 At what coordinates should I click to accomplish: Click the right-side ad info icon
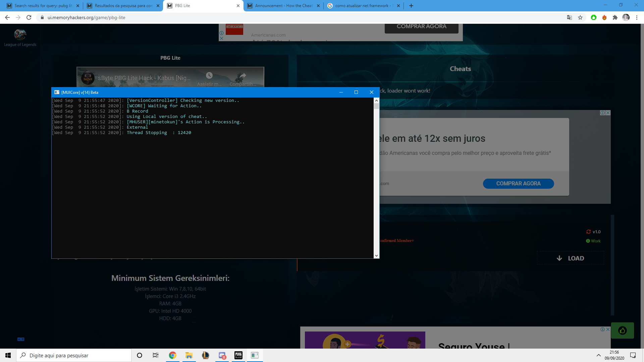[603, 113]
